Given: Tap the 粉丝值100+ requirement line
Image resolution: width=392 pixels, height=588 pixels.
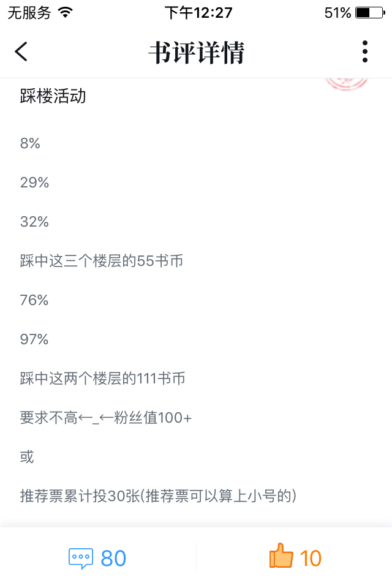Looking at the screenshot, I should (106, 418).
